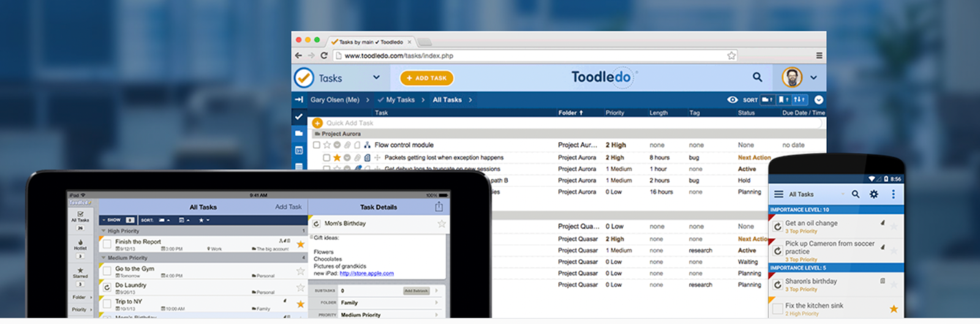Unstar the Packets getting lost task
This screenshot has height=324, width=980.
click(337, 157)
